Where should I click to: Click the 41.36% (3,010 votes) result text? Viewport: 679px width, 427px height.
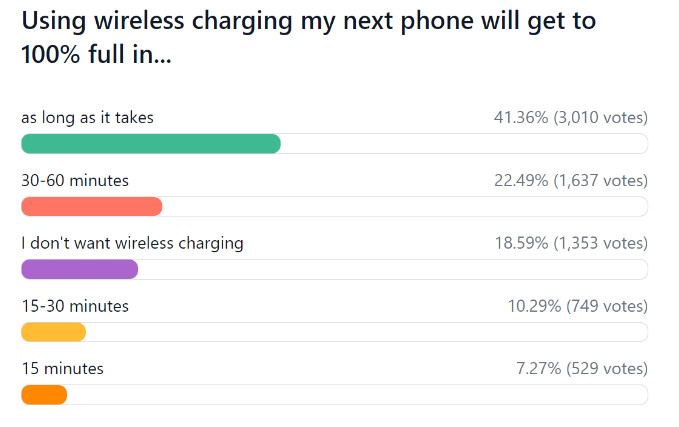571,117
